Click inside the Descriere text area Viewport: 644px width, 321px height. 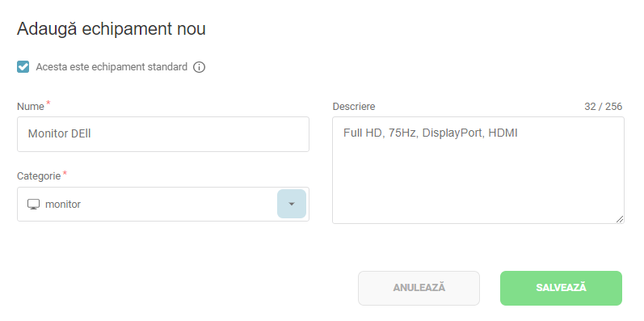(478, 170)
